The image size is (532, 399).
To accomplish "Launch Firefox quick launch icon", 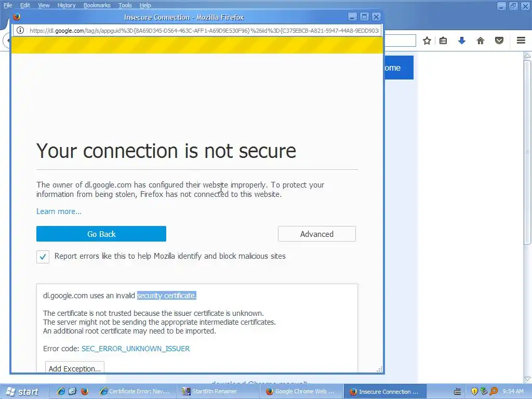I will 85,391.
